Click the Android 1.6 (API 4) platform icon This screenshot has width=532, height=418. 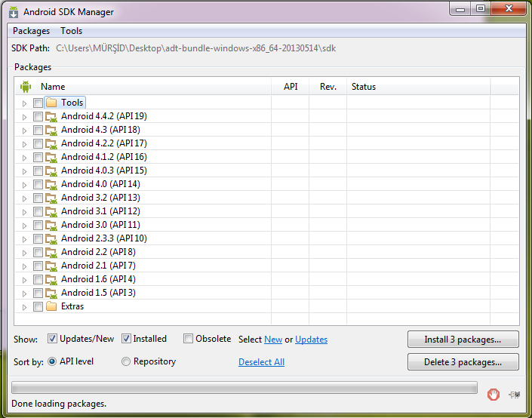click(51, 279)
